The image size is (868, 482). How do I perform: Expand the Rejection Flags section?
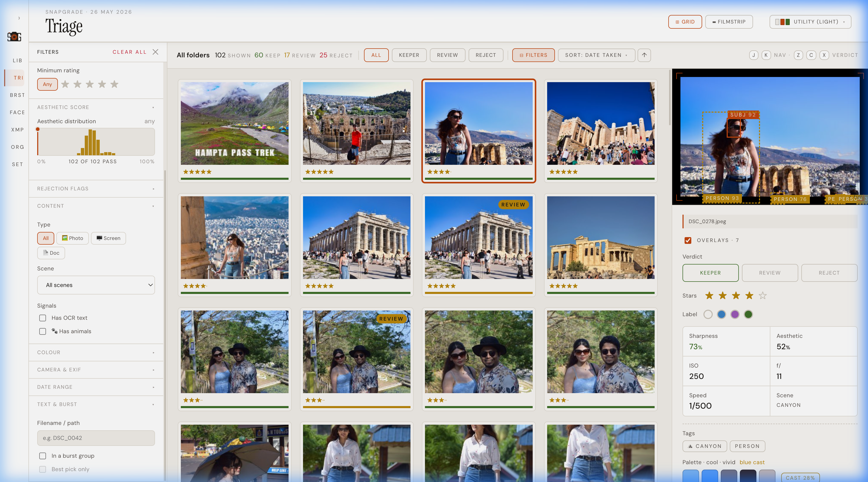pyautogui.click(x=96, y=189)
